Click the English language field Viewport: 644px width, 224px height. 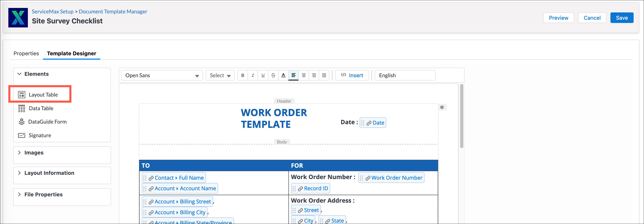tap(405, 75)
